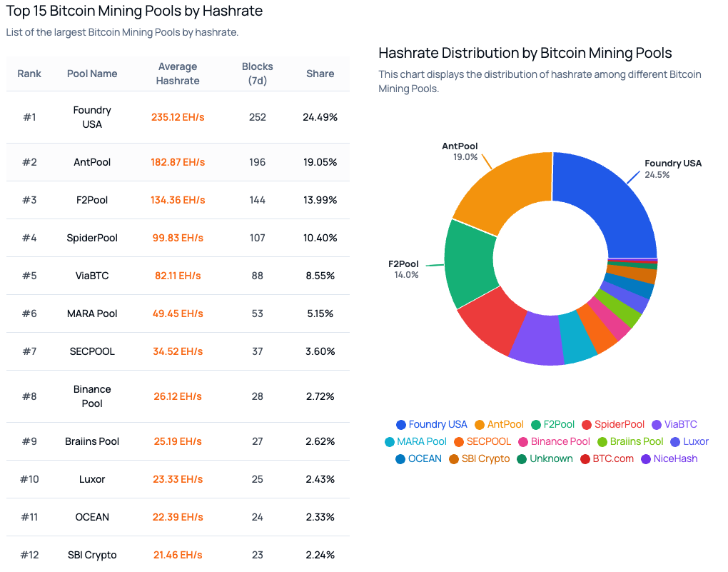
Task: Click the AntPool 19.0% chart label
Action: (x=460, y=151)
